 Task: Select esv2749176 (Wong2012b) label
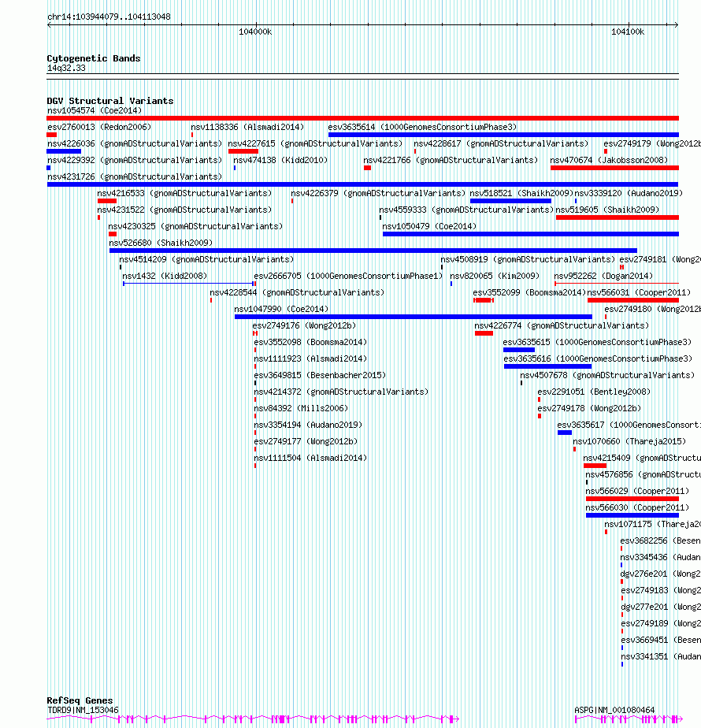point(304,325)
